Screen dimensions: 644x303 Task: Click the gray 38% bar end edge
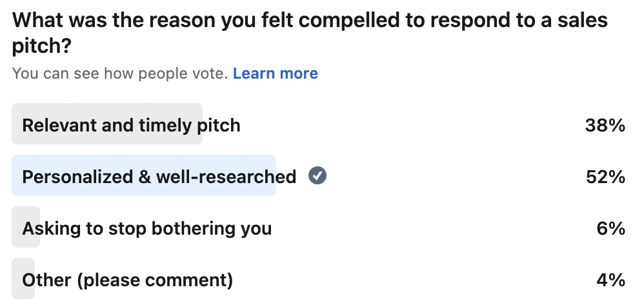coord(201,124)
